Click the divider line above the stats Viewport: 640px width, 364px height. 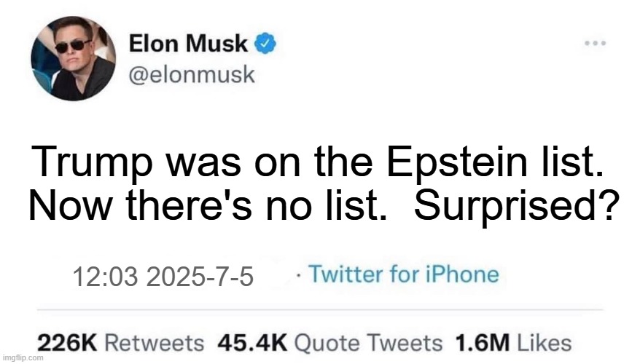pos(320,310)
